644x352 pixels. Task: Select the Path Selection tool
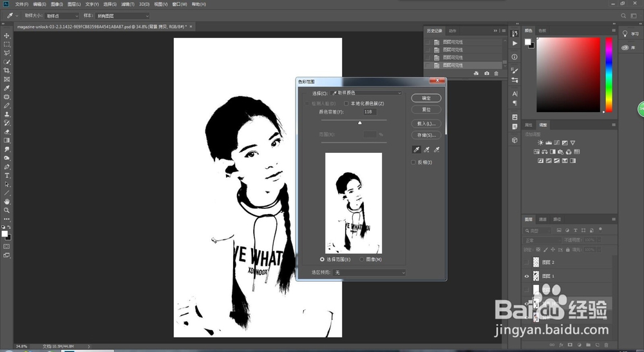point(6,184)
